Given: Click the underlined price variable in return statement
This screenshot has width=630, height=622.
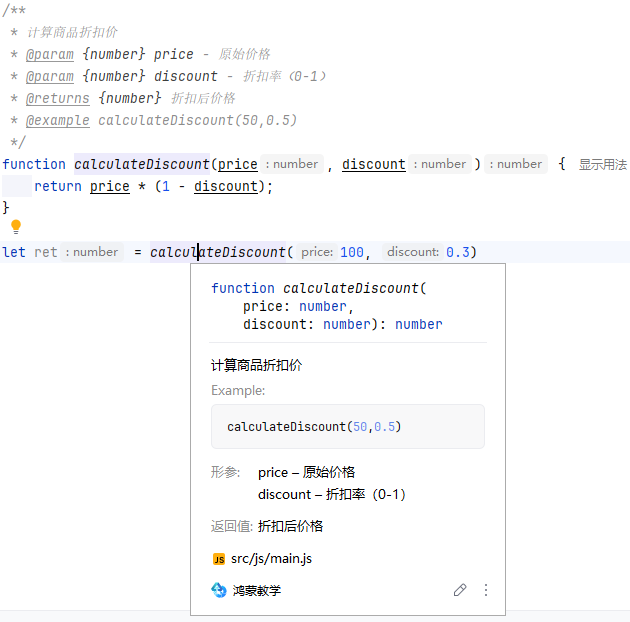Looking at the screenshot, I should (x=110, y=186).
